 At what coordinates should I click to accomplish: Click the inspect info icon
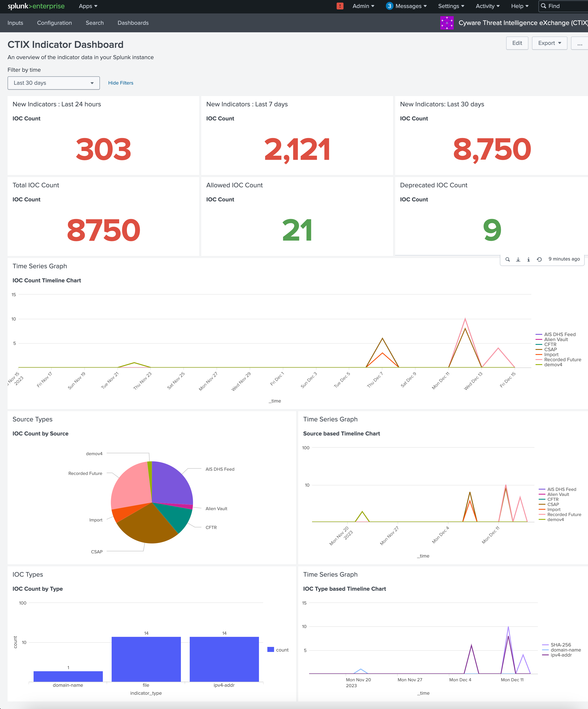528,259
